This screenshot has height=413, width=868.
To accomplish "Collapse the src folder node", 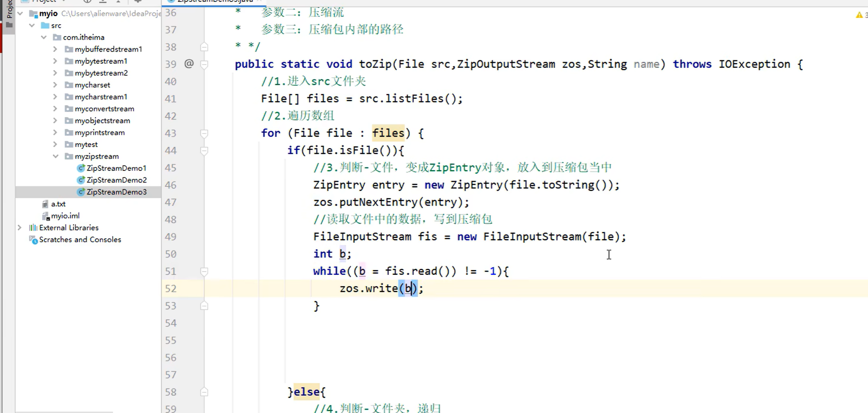I will pos(32,25).
